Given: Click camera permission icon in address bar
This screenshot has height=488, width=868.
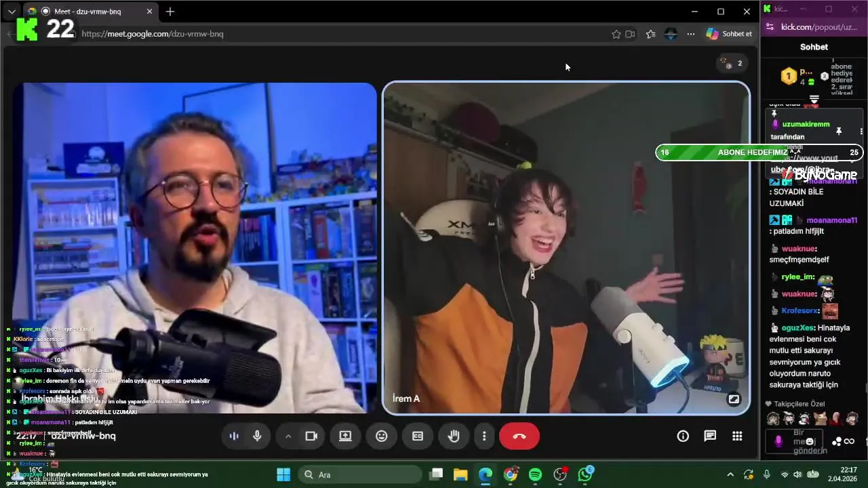Looking at the screenshot, I should coord(630,34).
